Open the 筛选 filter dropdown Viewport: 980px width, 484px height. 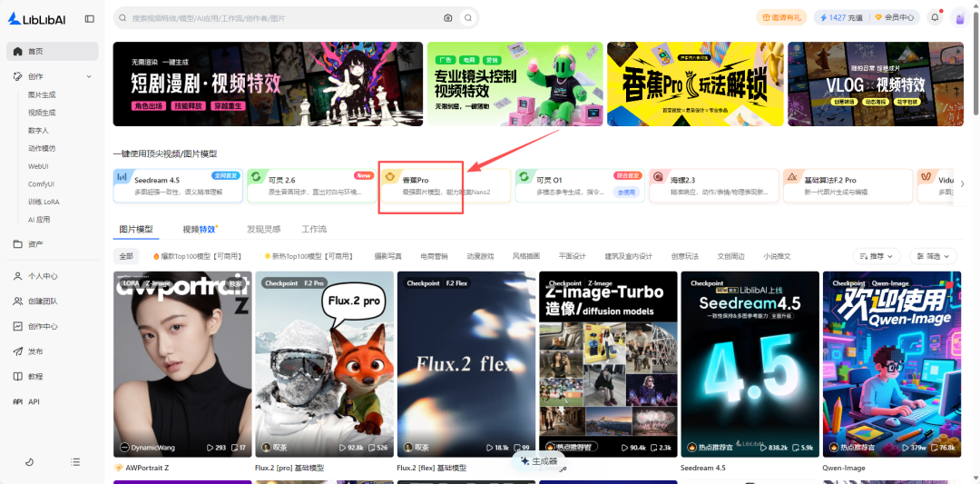tap(933, 256)
